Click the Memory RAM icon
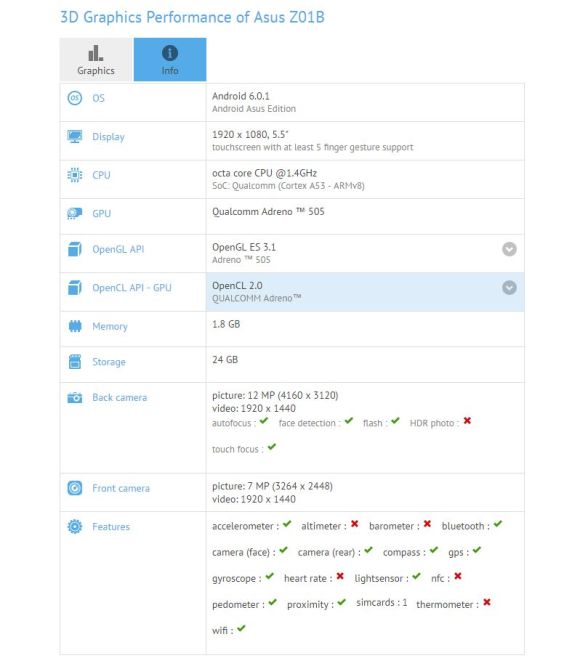The height and width of the screenshot is (658, 580). tap(75, 326)
